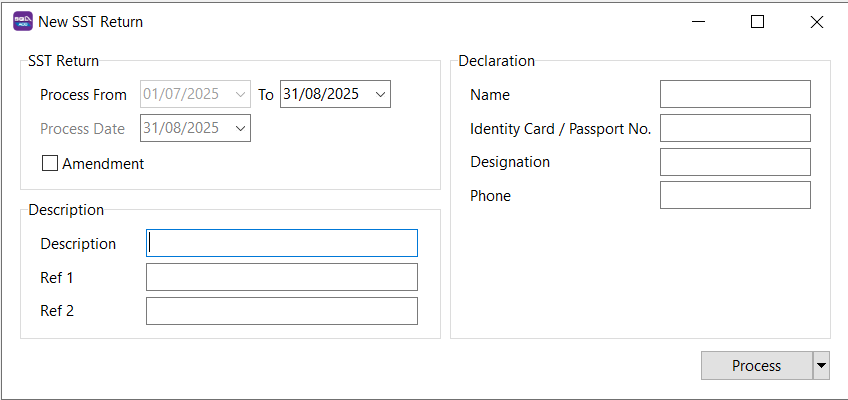Click the Process button
This screenshot has width=848, height=400.
click(756, 366)
